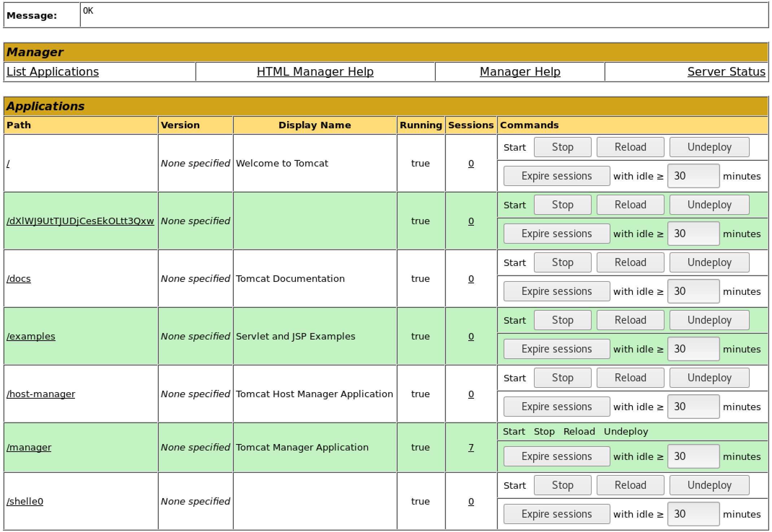The height and width of the screenshot is (532, 772).
Task: Undeploy the /shelle0 application
Action: (x=709, y=485)
